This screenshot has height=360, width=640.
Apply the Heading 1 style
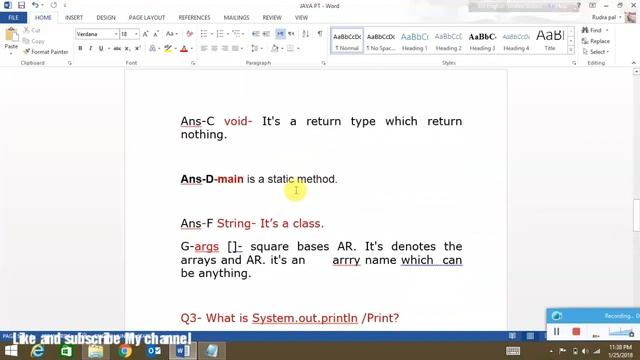tap(415, 41)
